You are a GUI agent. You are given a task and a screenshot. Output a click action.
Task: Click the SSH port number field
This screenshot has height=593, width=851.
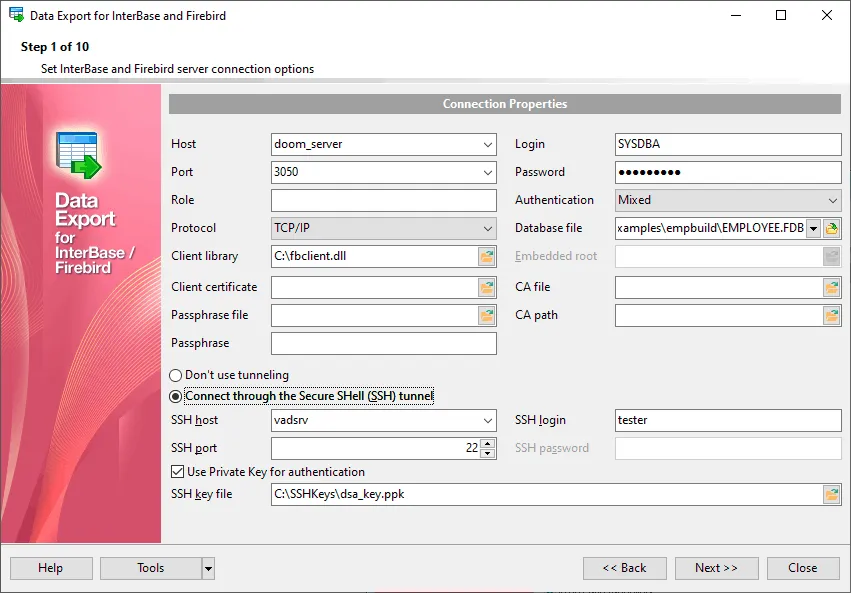(x=376, y=448)
